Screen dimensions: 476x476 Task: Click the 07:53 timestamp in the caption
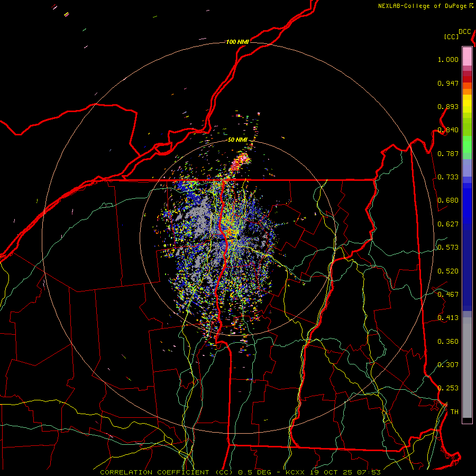point(369,472)
